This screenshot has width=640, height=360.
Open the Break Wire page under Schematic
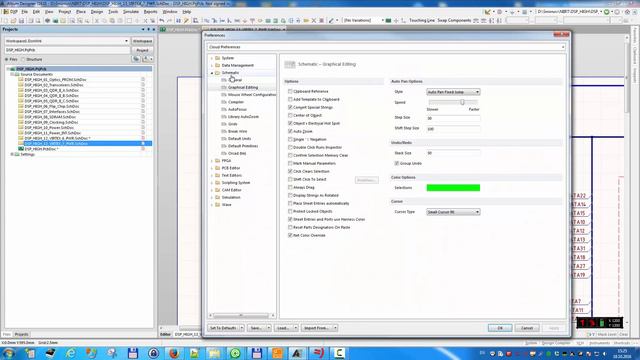(x=237, y=131)
